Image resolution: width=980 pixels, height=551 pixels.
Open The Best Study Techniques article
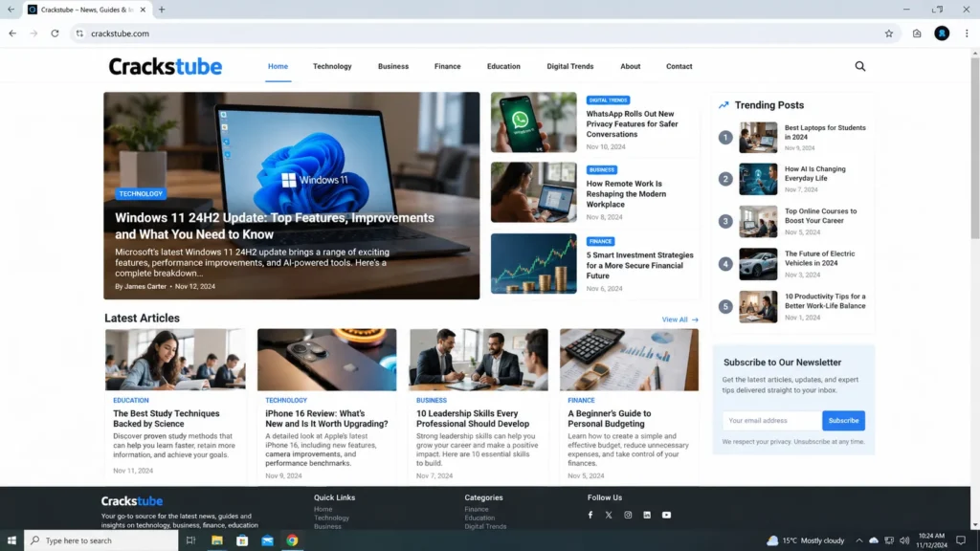pos(167,419)
